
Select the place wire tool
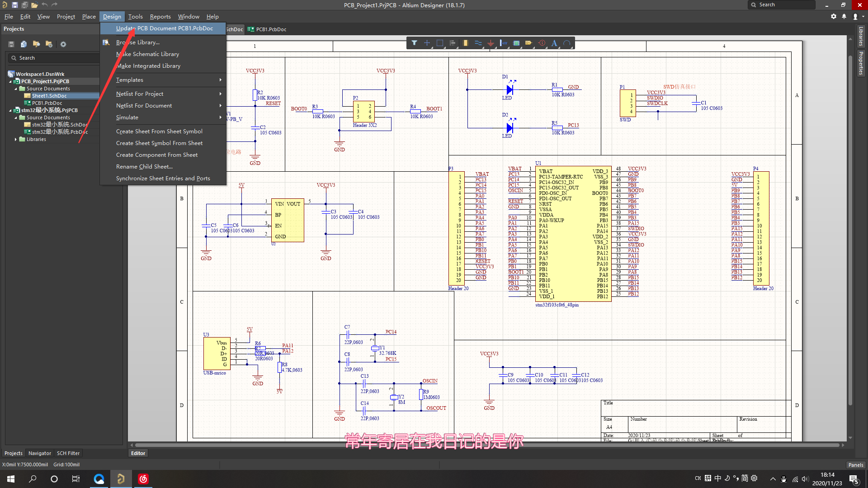pos(478,43)
